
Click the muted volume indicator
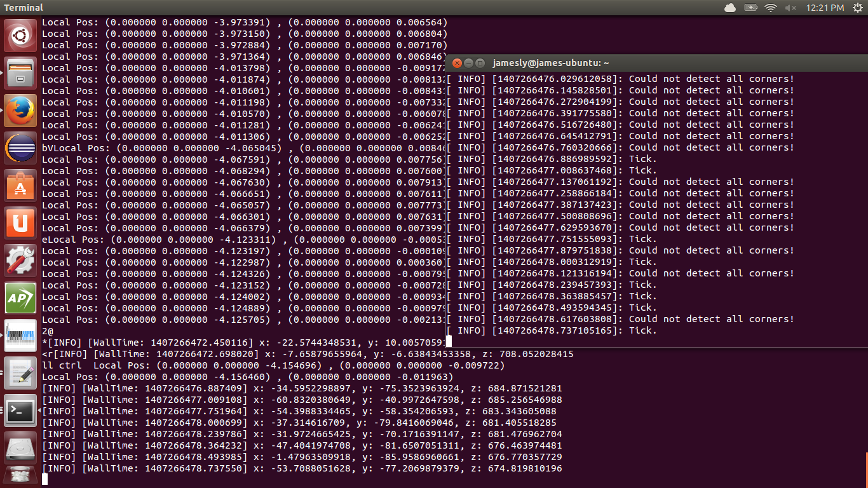[790, 8]
